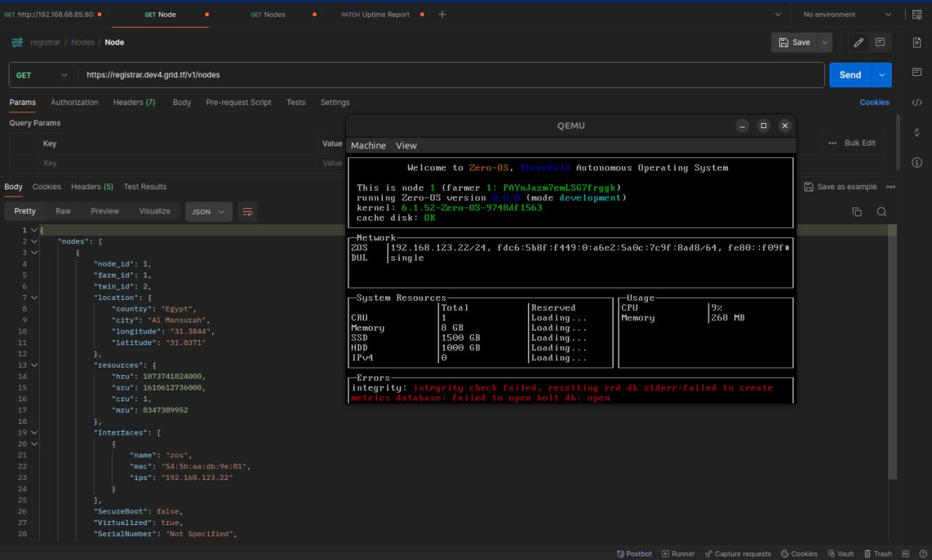Open the Headers (7) request tab
This screenshot has height=560, width=932.
(x=134, y=103)
